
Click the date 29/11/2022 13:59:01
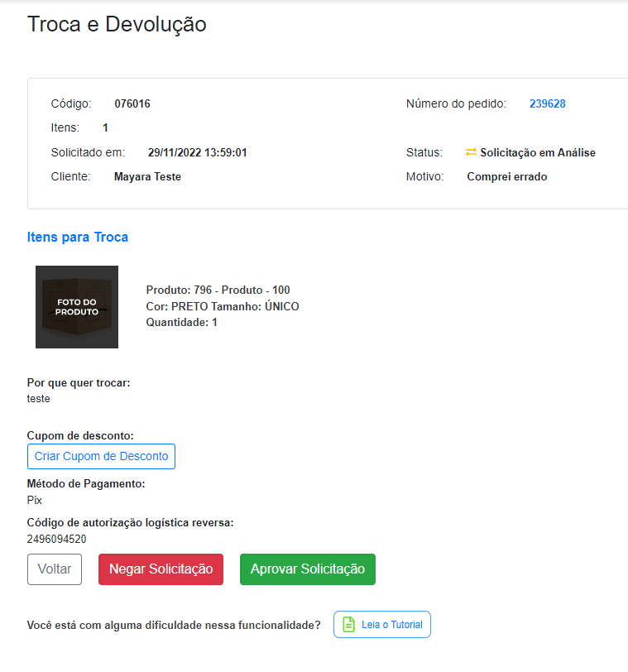(198, 152)
